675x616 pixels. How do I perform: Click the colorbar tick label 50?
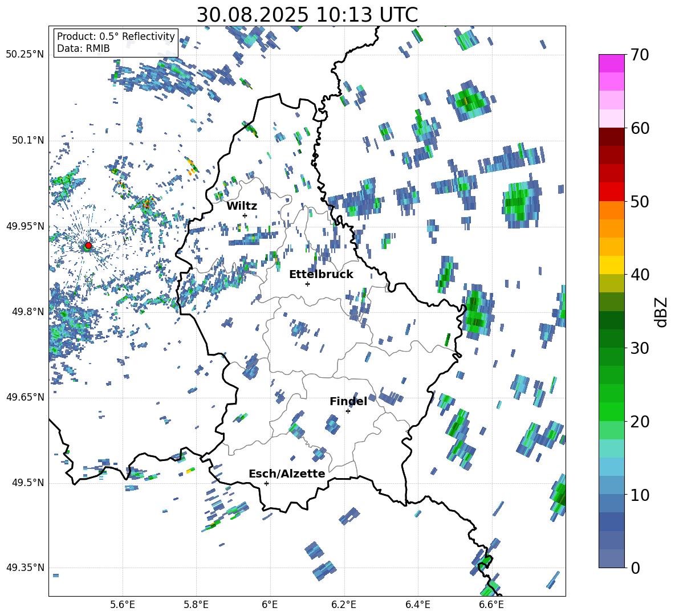tap(640, 202)
